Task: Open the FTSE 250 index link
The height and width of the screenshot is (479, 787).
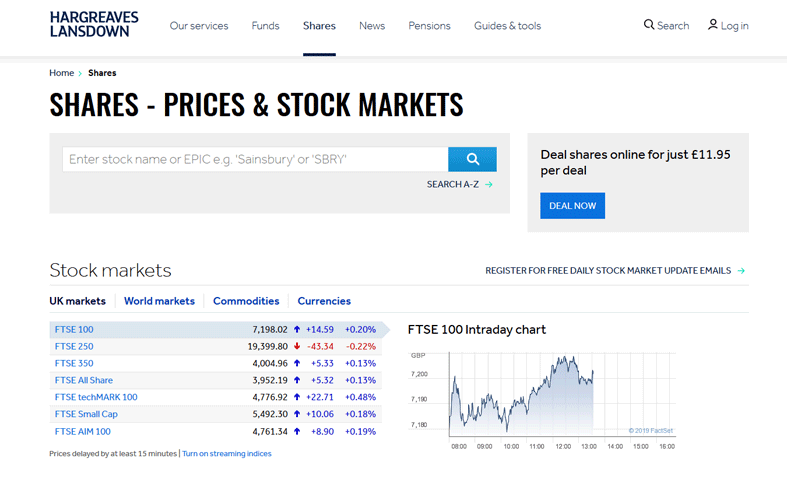Action: tap(74, 346)
